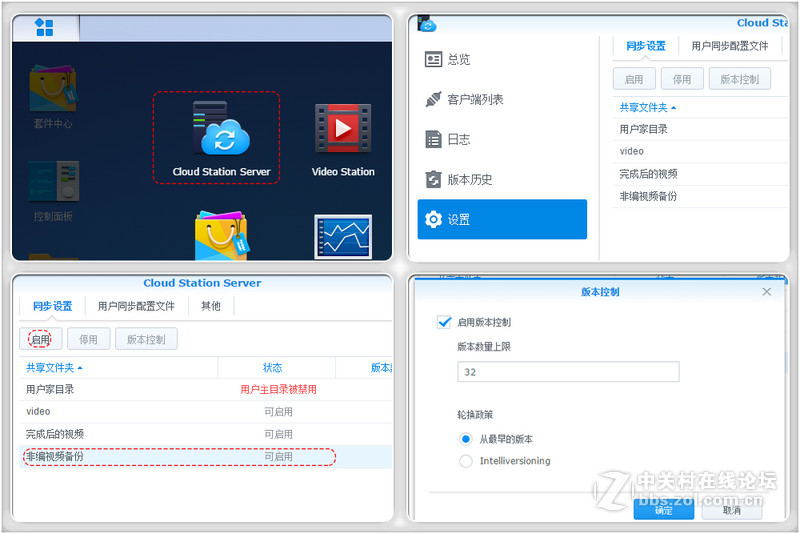The image size is (800, 534).
Task: Sort by 共享文件夹 column in bottom-left window
Action: click(54, 368)
